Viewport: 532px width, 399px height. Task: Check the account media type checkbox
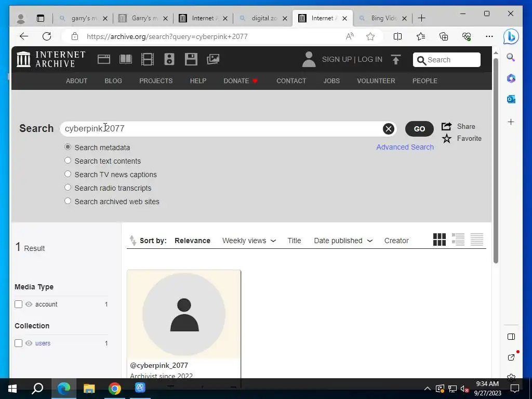18,304
